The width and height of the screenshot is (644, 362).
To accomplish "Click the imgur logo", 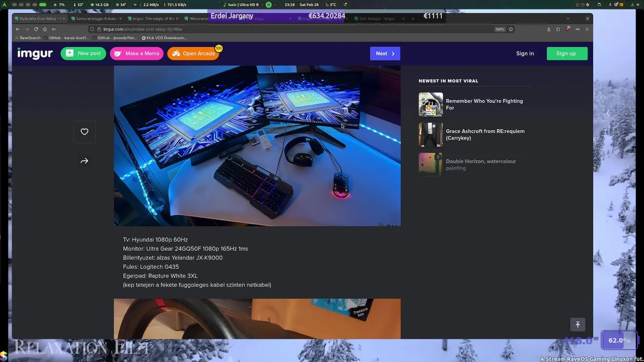I will 35,53.
